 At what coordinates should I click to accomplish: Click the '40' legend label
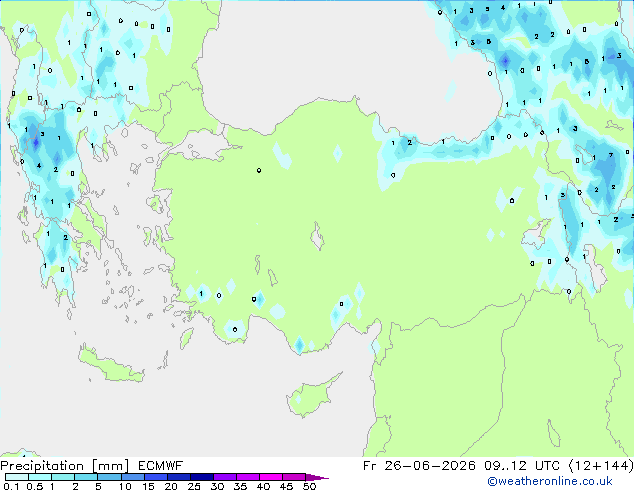coord(263,486)
